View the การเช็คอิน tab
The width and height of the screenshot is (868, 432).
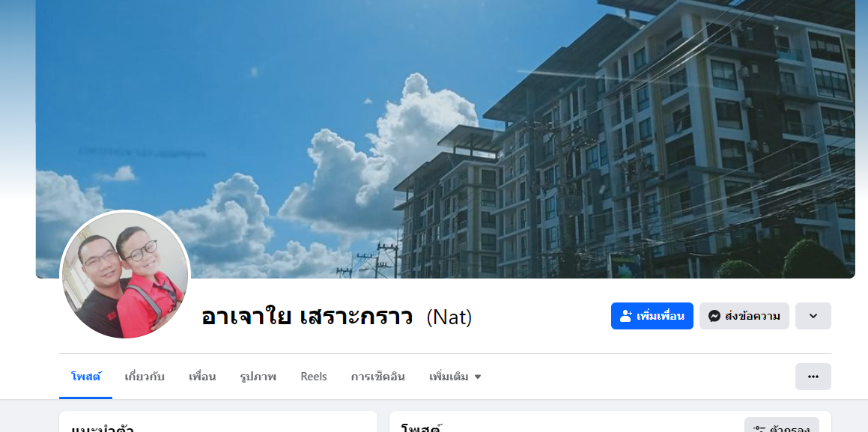[x=377, y=377]
